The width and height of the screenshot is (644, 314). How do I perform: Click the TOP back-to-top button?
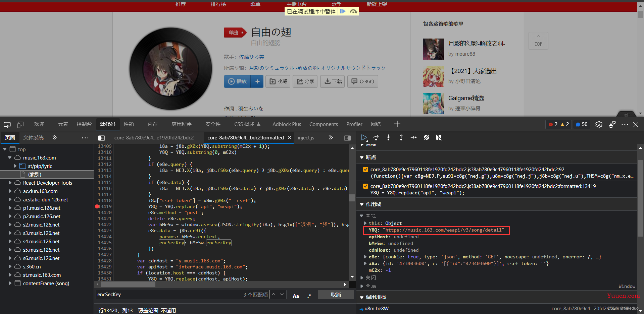(x=538, y=41)
